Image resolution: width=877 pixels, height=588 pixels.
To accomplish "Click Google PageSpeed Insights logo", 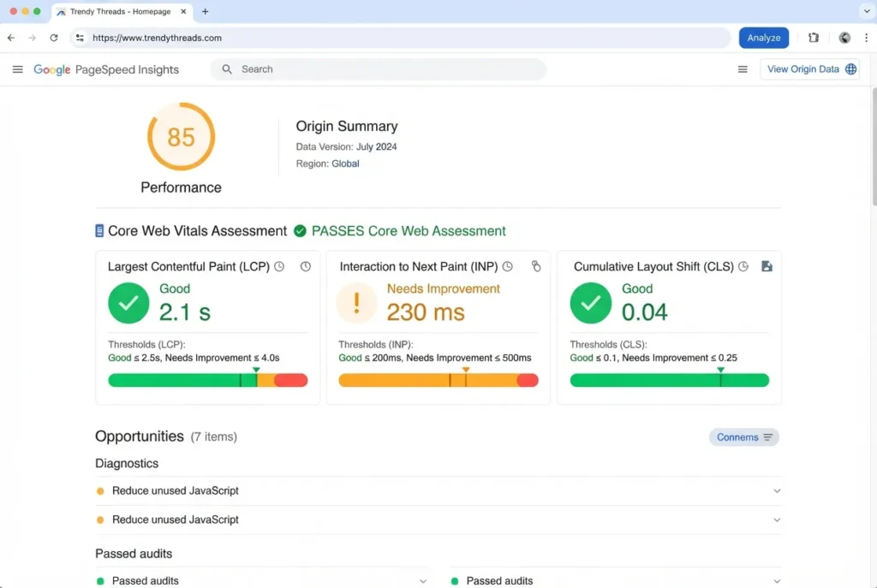I will click(x=106, y=69).
